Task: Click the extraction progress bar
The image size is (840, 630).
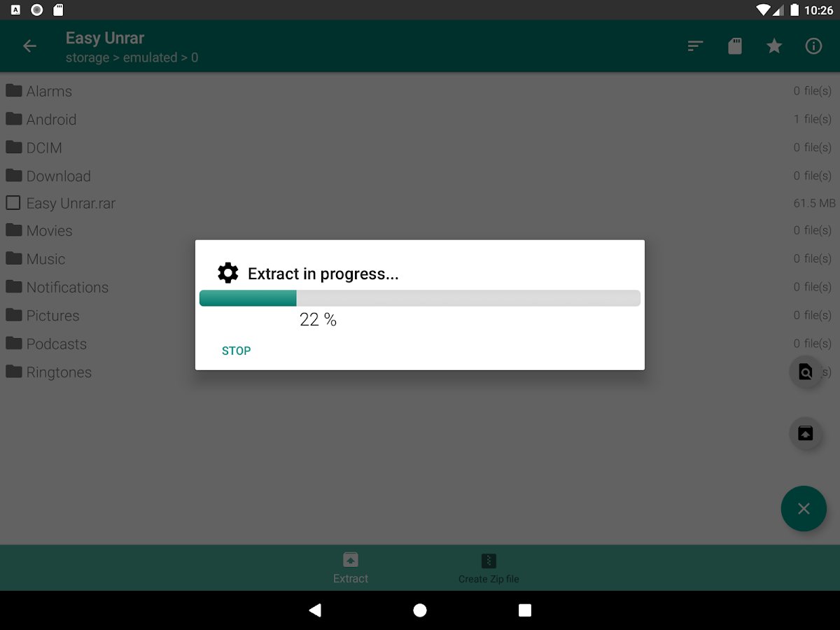Action: [420, 298]
